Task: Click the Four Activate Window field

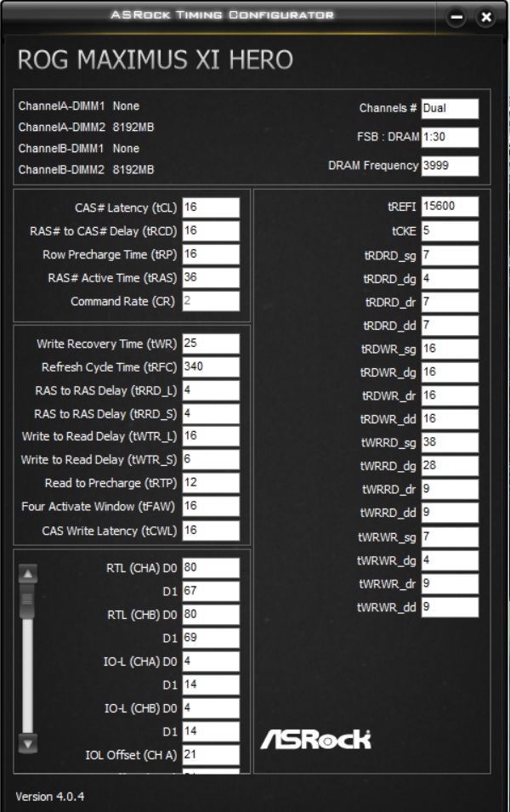Action: click(211, 506)
